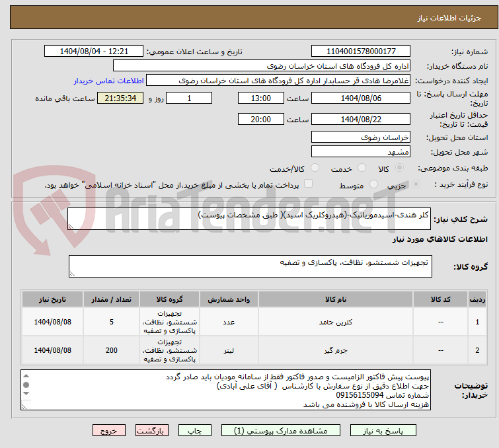Screen dimensions: 499x448
Task: Click the شماره نیاز field 1104001578000177
Action: [361, 52]
